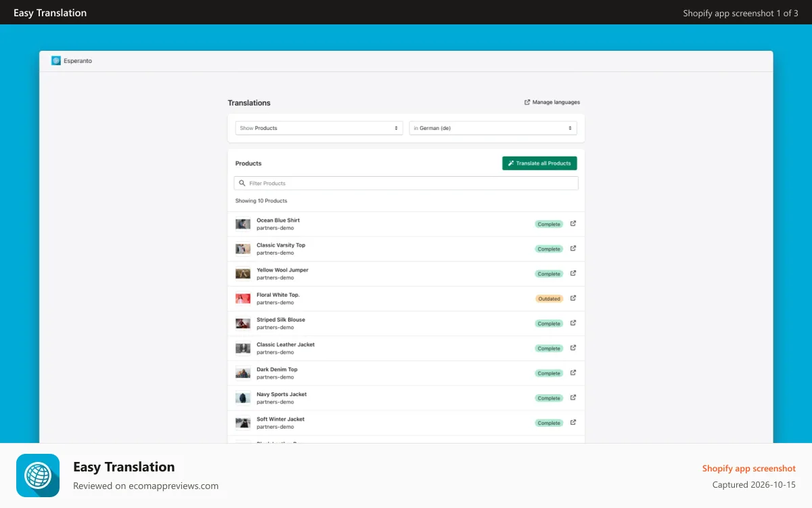Screen dimensions: 812x508
Task: Click Easy Translation title in footer
Action: [124, 467]
